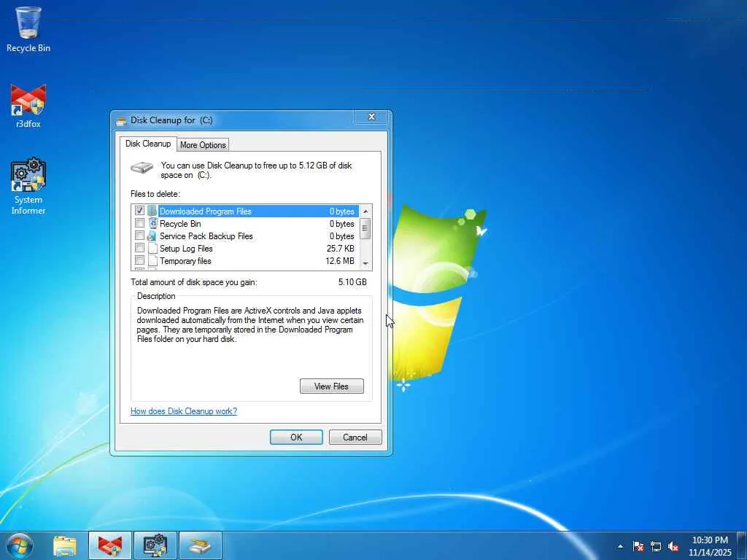Click the file list scroll up arrow
This screenshot has width=747, height=560.
point(365,211)
